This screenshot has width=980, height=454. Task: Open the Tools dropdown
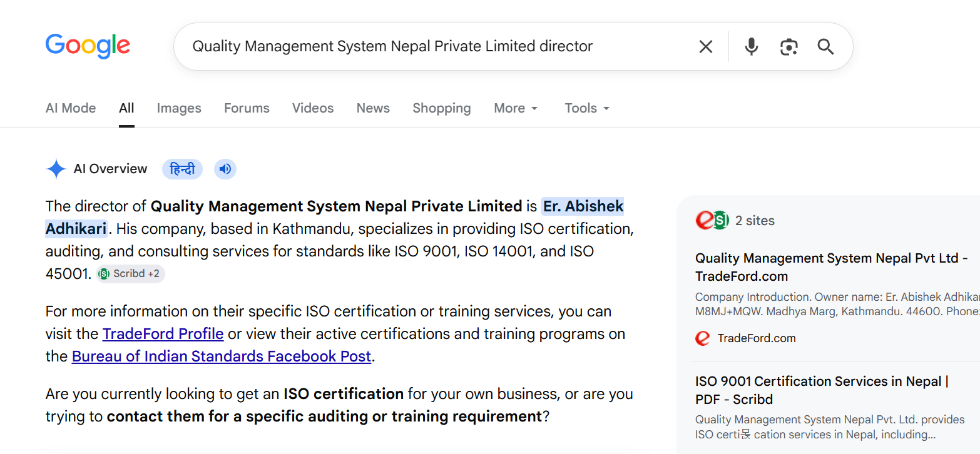click(x=587, y=108)
